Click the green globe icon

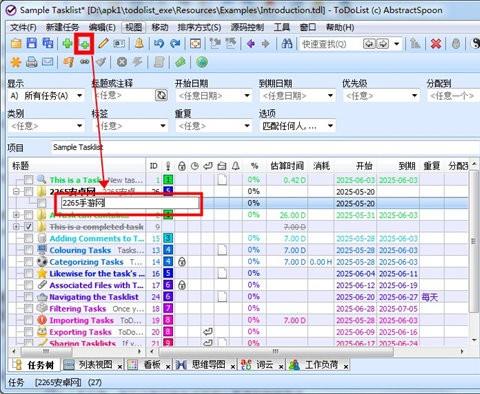pyautogui.click(x=202, y=62)
